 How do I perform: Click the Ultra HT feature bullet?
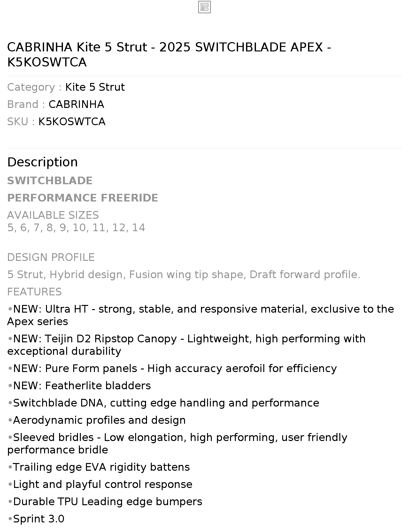(x=201, y=315)
